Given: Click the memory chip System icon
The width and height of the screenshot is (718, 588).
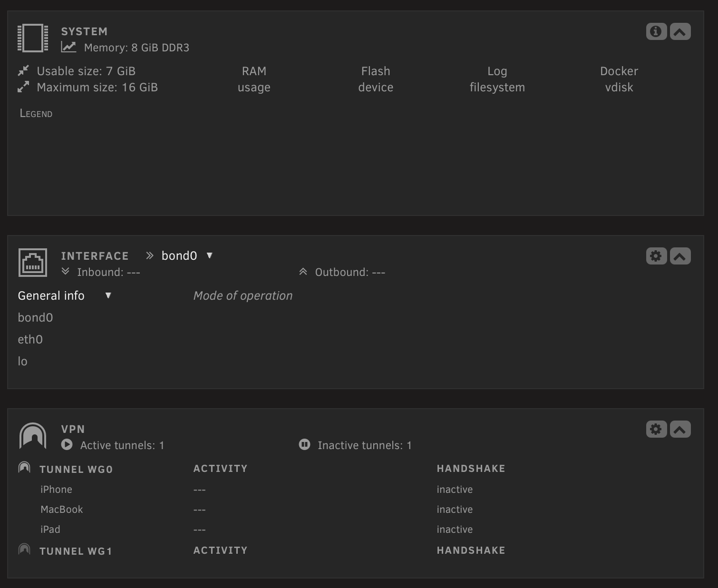Looking at the screenshot, I should point(33,38).
